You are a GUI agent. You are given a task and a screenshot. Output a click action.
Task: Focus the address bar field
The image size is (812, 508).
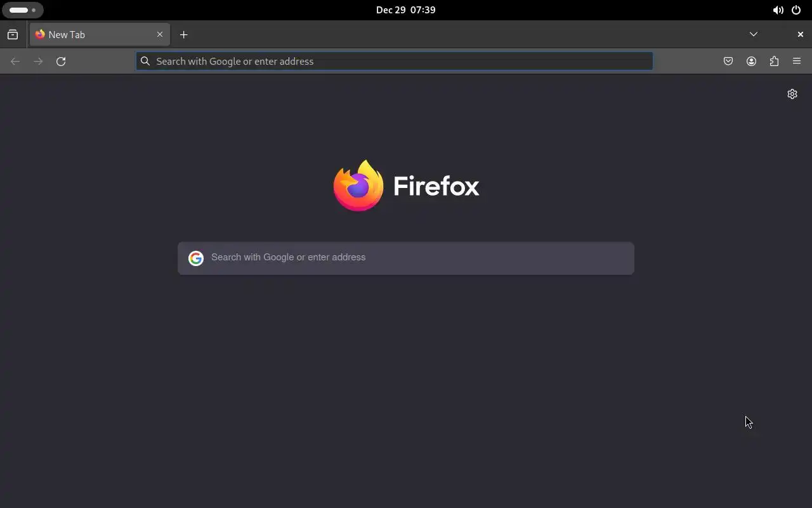[395, 61]
